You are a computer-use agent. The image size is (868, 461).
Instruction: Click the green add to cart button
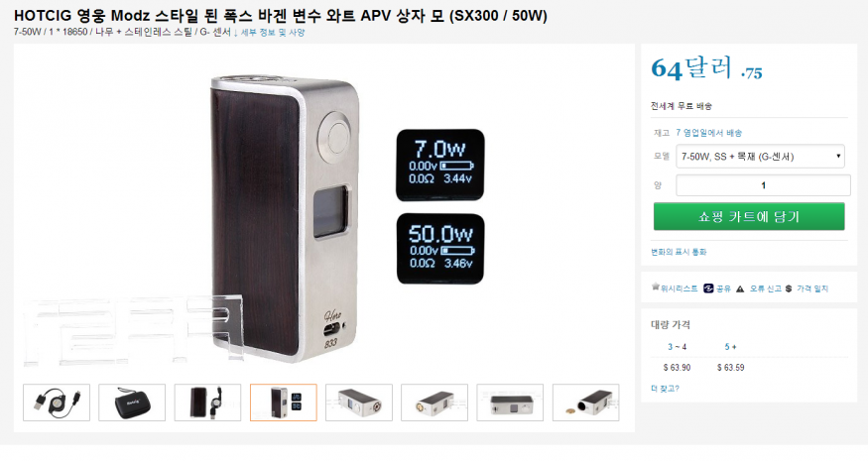click(x=749, y=216)
